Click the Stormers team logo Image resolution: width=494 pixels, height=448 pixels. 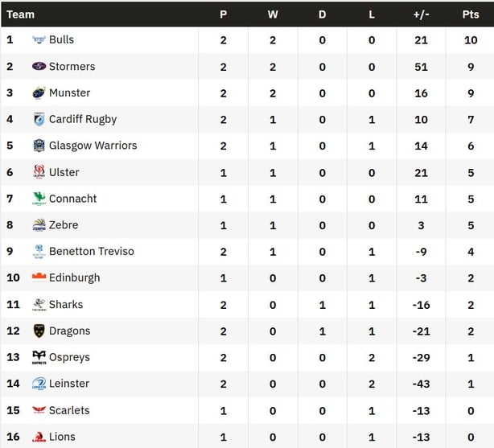point(39,66)
